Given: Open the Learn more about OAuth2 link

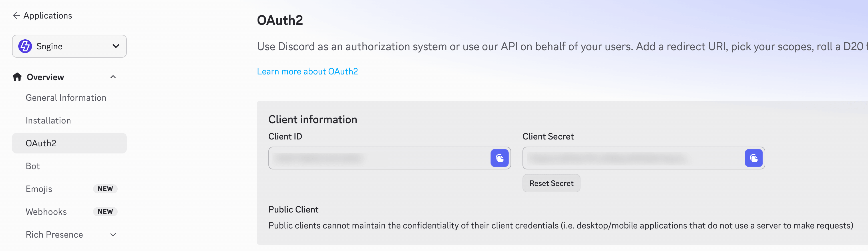Looking at the screenshot, I should 307,71.
